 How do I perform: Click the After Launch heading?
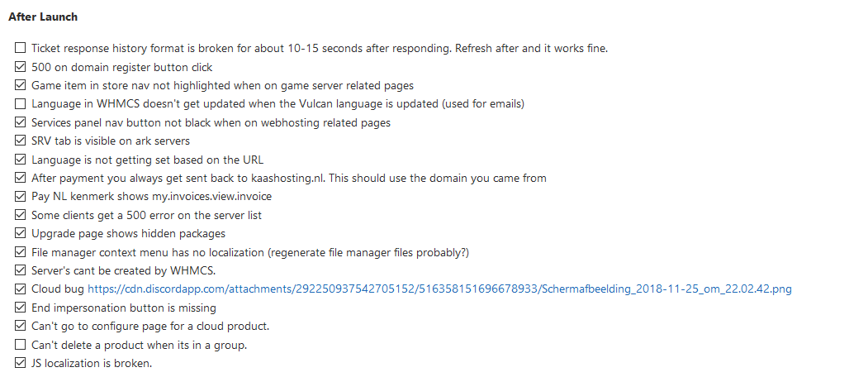click(x=43, y=17)
